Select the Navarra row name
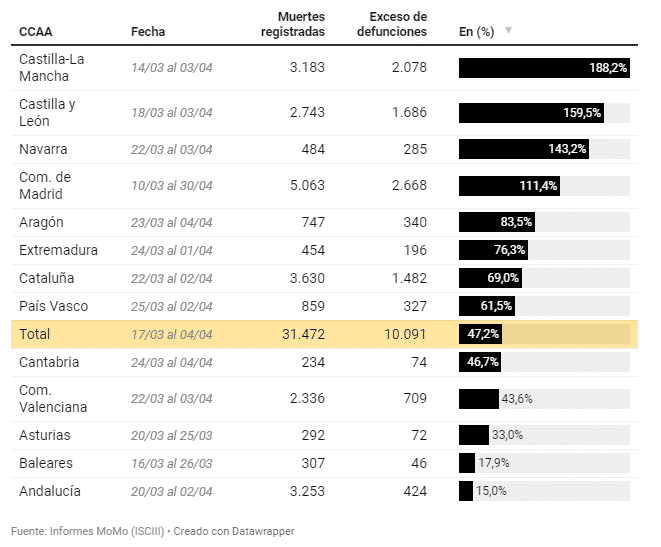 click(x=43, y=149)
